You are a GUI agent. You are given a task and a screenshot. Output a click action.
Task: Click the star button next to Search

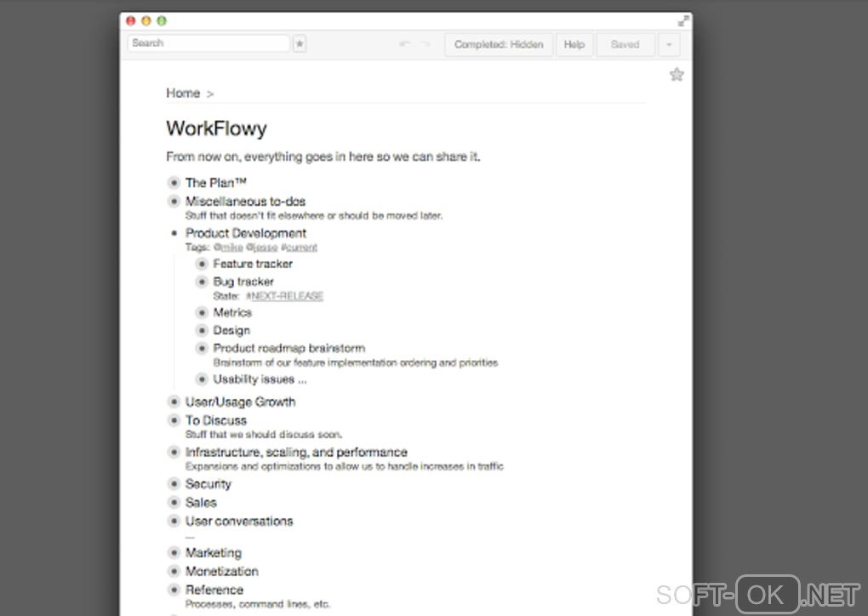pos(300,43)
